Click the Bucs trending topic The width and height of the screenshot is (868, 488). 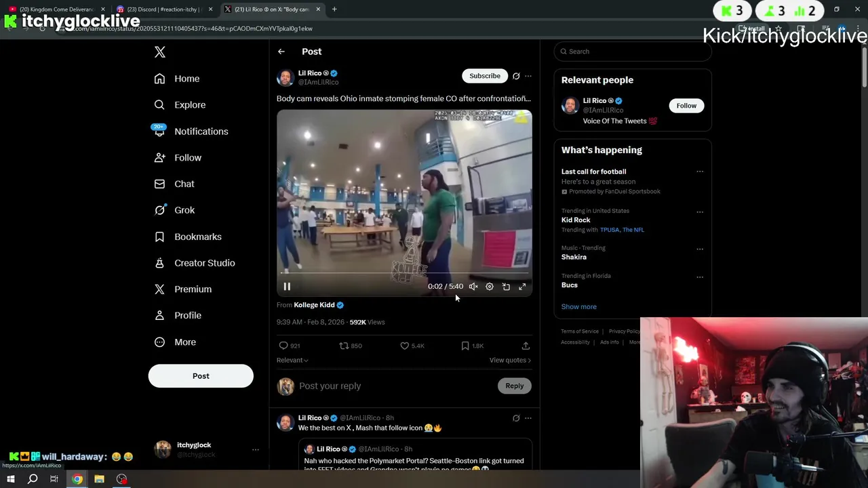tap(570, 285)
